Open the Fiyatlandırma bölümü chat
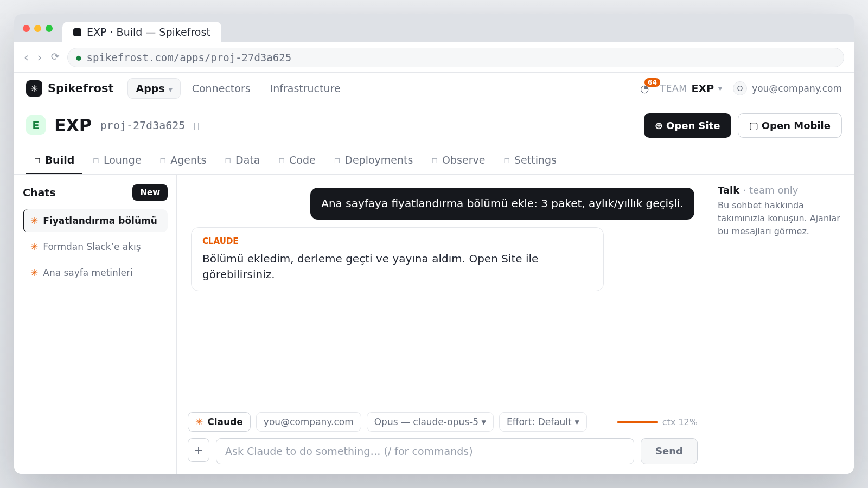868x488 pixels. click(x=95, y=221)
